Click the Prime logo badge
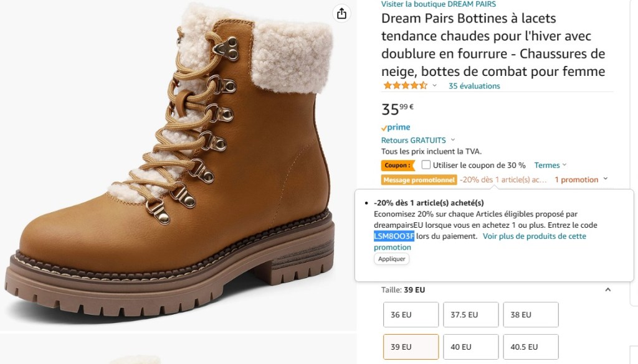The width and height of the screenshot is (638, 364). click(x=396, y=128)
